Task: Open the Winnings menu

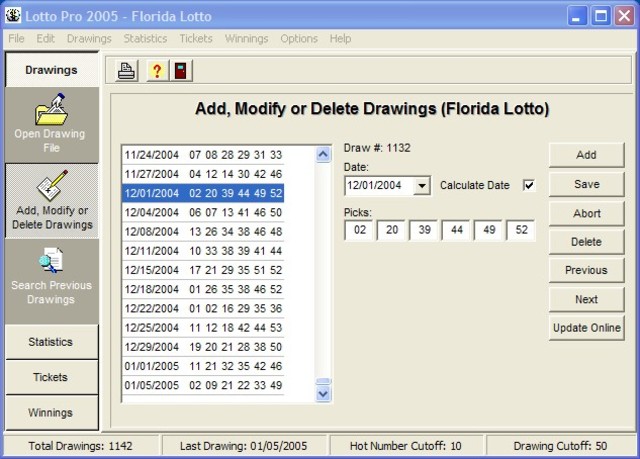Action: 247,38
